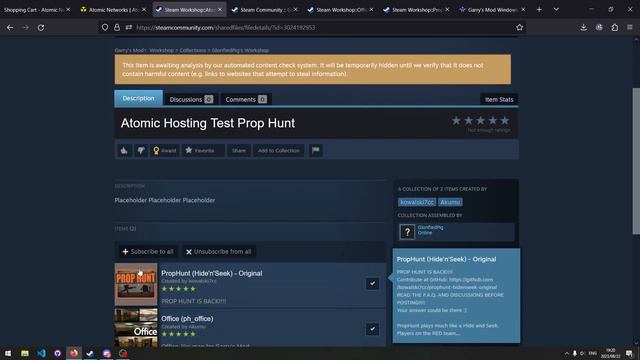Open a new browser tab
Viewport: 640px width, 360px height.
coord(539,9)
